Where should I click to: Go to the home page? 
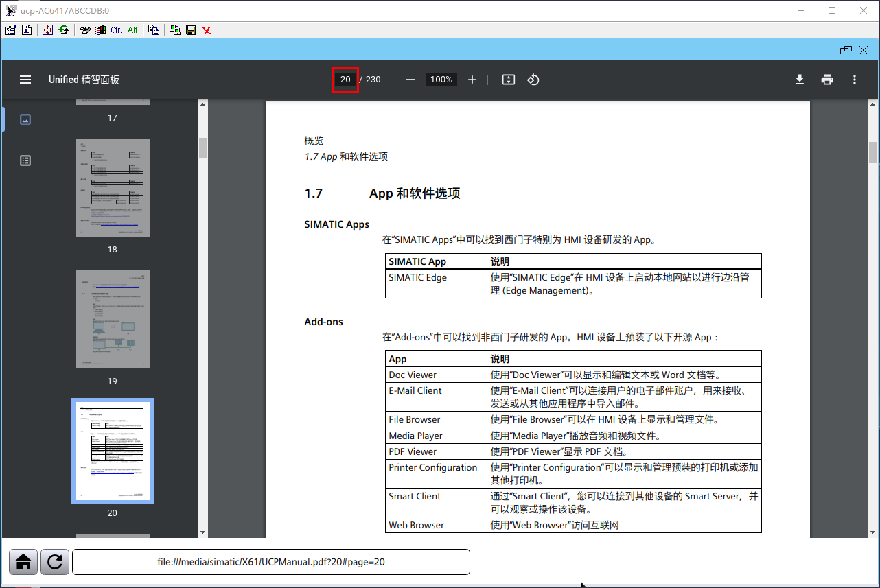pyautogui.click(x=23, y=562)
